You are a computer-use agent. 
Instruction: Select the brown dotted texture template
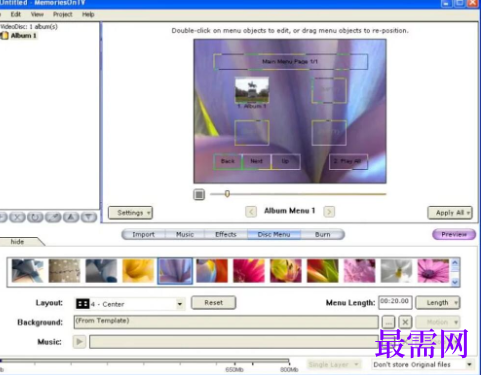click(64, 271)
